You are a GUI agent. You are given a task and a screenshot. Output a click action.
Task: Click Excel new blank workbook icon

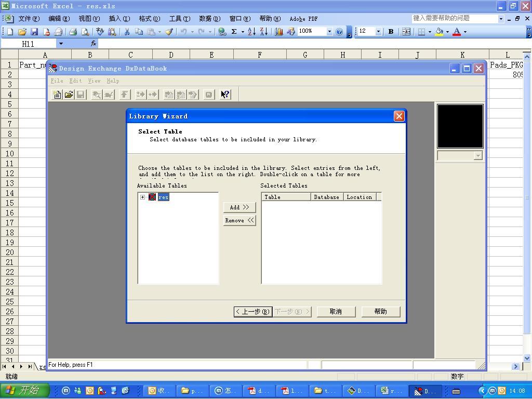pyautogui.click(x=10, y=32)
